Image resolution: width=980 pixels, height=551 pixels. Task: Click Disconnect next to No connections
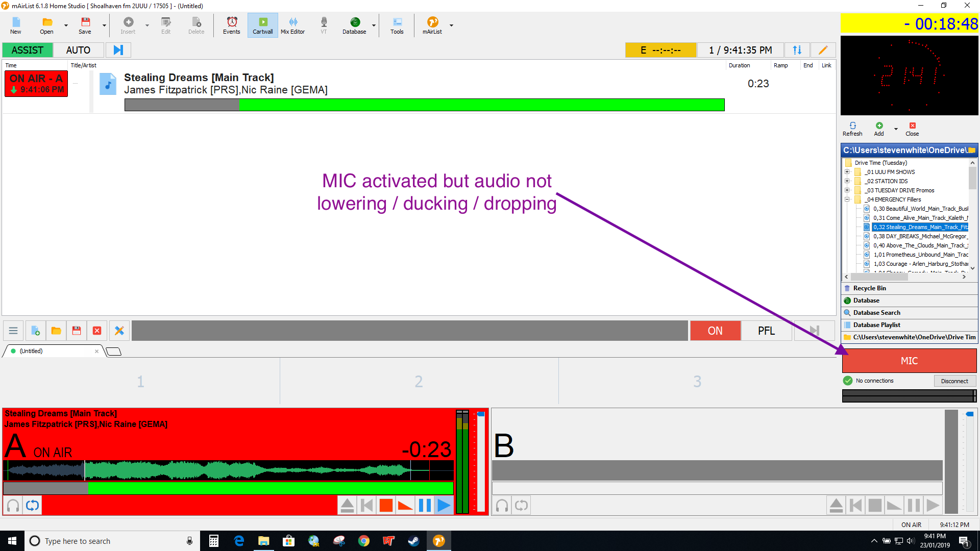(x=954, y=381)
